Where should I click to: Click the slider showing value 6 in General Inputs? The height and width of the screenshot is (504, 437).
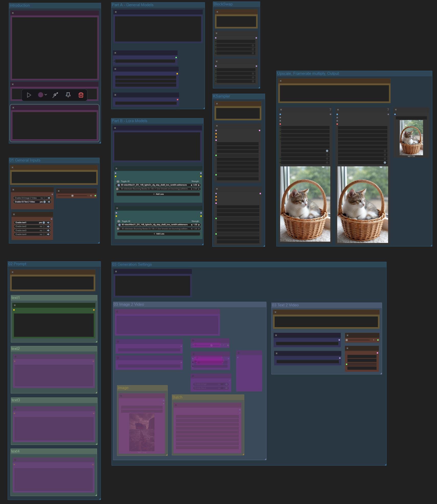tap(72, 196)
